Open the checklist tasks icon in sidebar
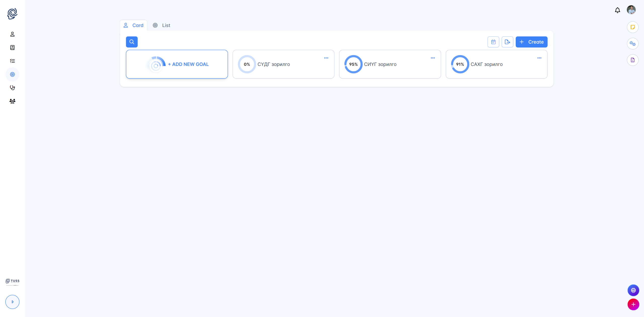Screen dimensions: 644x317 12,61
